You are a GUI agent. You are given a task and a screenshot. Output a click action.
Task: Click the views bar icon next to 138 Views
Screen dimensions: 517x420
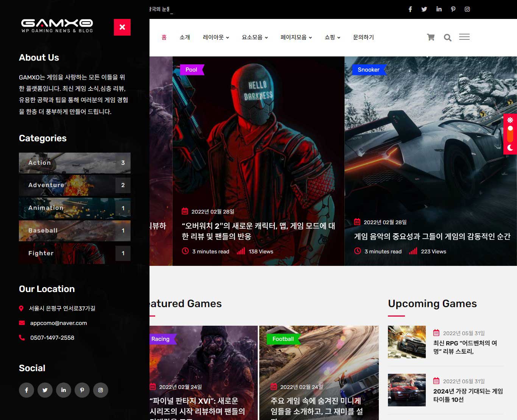pyautogui.click(x=241, y=251)
